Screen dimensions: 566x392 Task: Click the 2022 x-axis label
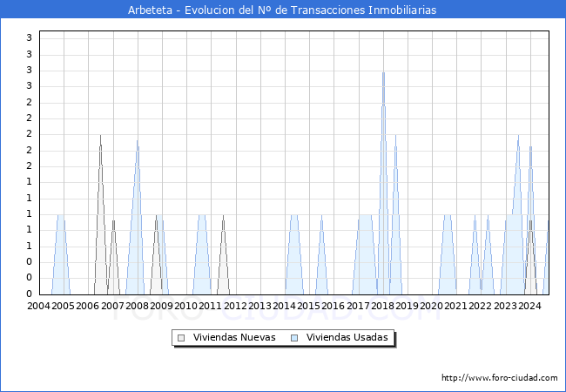click(480, 306)
